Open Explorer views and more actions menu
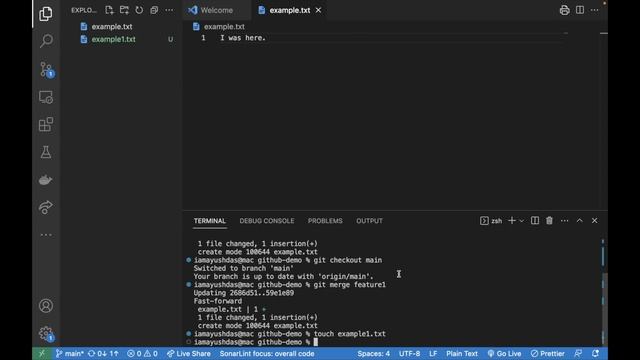640x360 pixels. pos(169,10)
